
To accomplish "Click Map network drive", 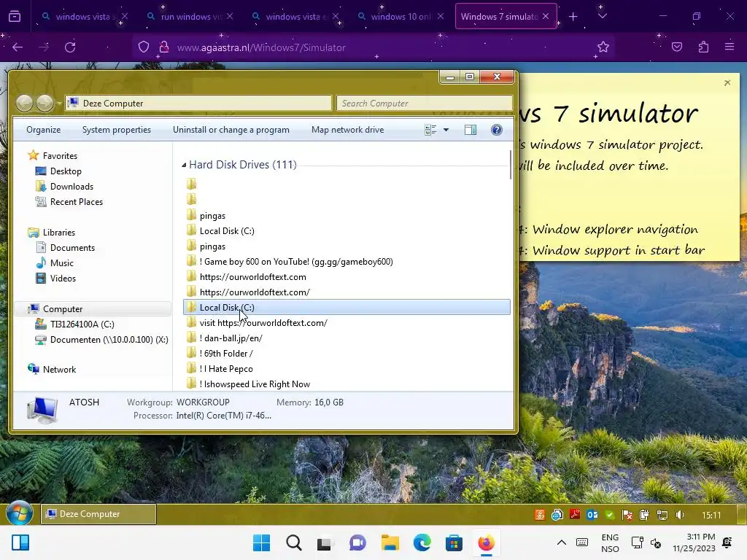I will pos(347,130).
